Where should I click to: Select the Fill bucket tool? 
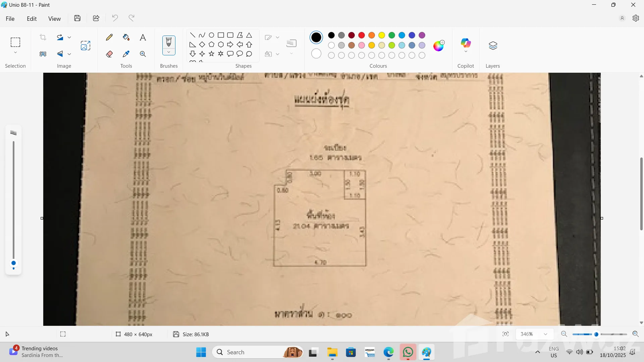[126, 37]
